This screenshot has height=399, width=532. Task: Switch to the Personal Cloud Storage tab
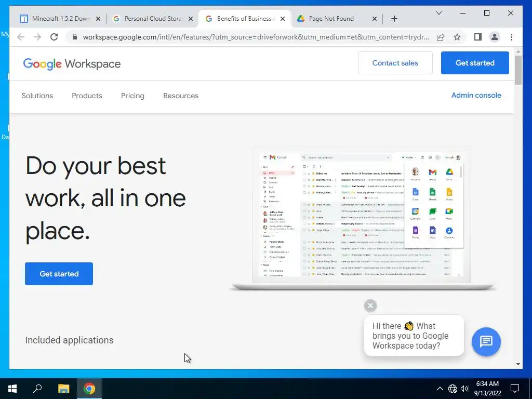pyautogui.click(x=152, y=19)
